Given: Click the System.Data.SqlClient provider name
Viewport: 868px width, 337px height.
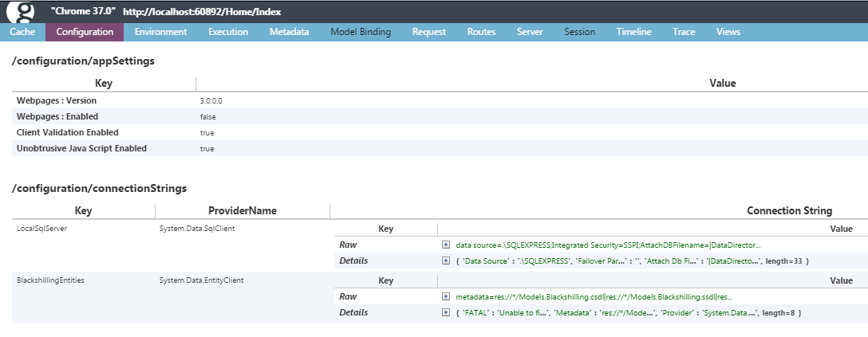Looking at the screenshot, I should 197,228.
